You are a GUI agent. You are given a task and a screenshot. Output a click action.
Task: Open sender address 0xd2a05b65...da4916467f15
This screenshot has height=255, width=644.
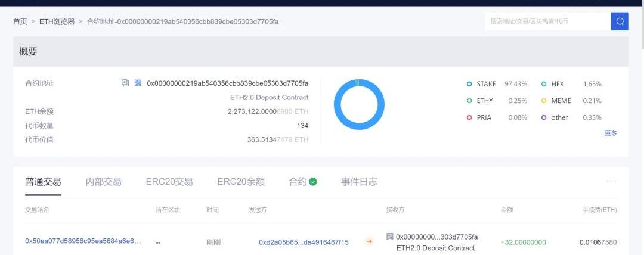[304, 242]
